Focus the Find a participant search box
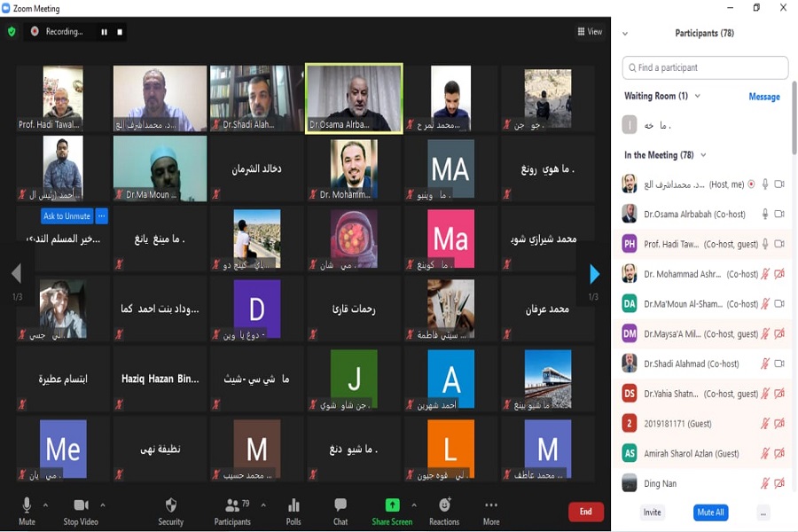Image resolution: width=798 pixels, height=532 pixels. point(705,67)
